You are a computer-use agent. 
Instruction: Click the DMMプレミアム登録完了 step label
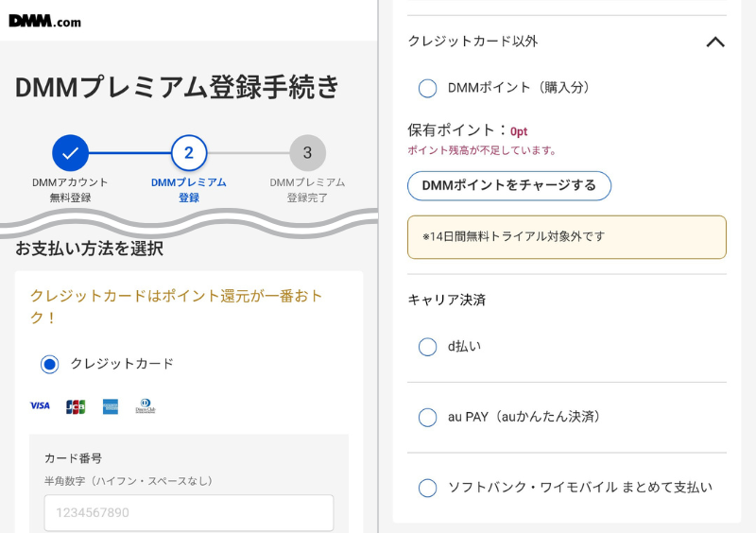pos(308,190)
